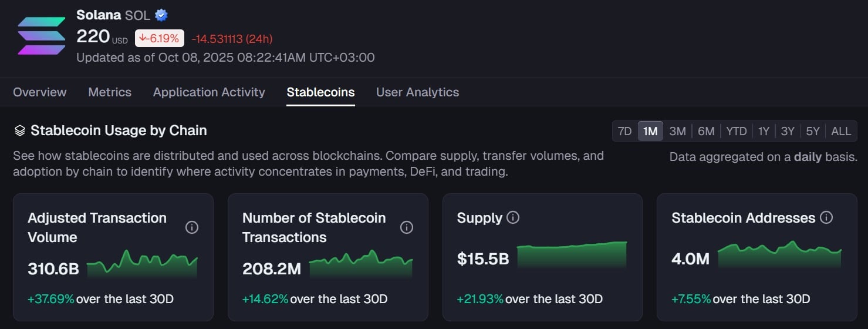Click the Stablecoin Addresses 4.0M card value
The height and width of the screenshot is (329, 868).
(x=691, y=258)
